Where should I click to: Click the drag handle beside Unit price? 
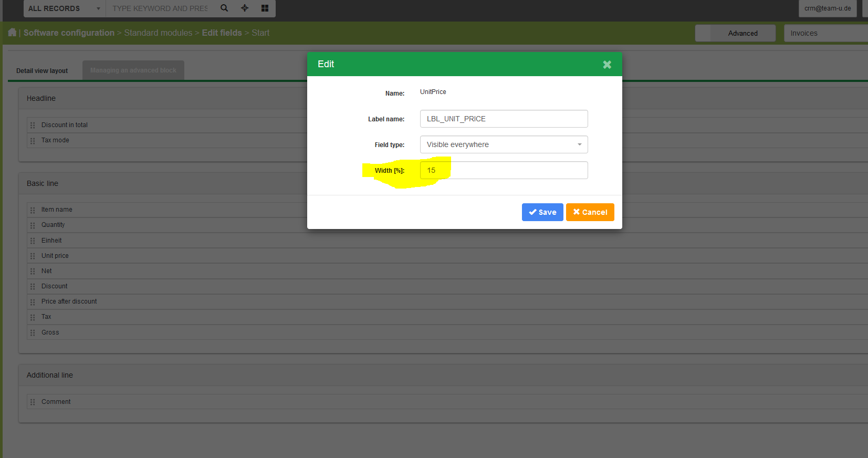click(33, 256)
